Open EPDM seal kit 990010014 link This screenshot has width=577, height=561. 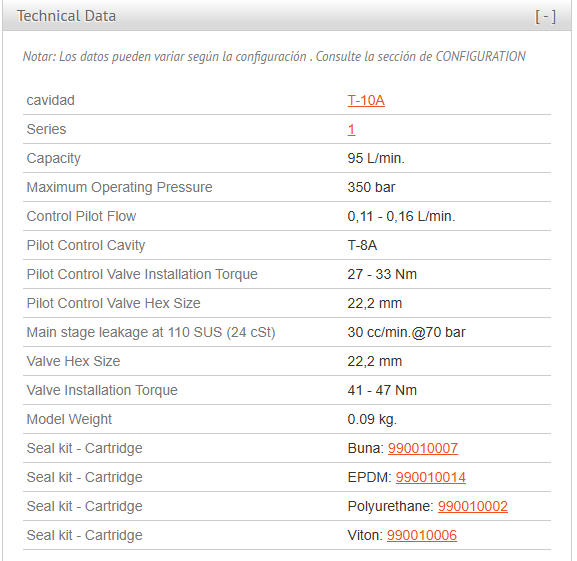(x=431, y=477)
